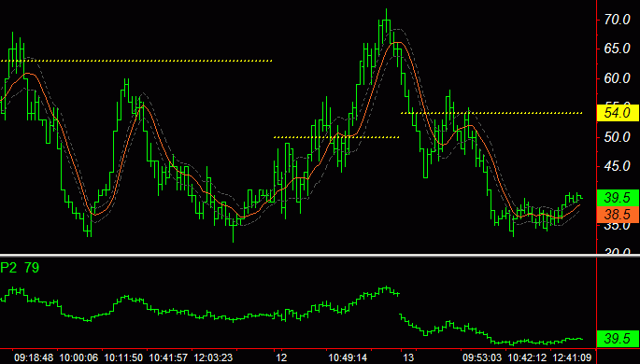This screenshot has width=640, height=364.
Task: Select the 70.0 price scale value
Action: [618, 20]
